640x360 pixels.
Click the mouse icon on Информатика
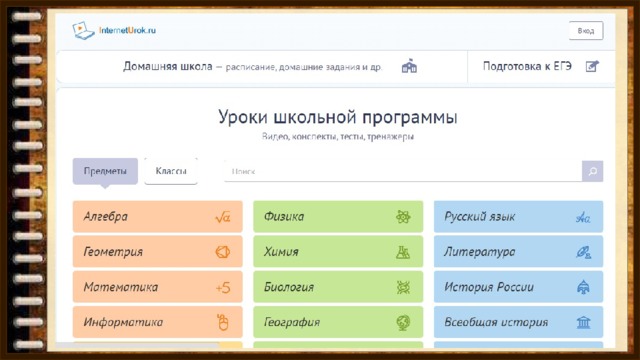(223, 322)
